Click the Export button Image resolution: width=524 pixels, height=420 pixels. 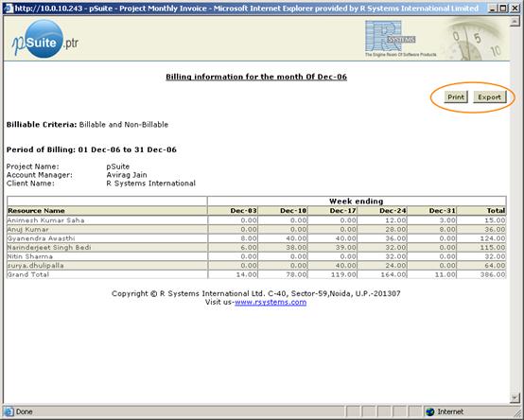(x=490, y=97)
